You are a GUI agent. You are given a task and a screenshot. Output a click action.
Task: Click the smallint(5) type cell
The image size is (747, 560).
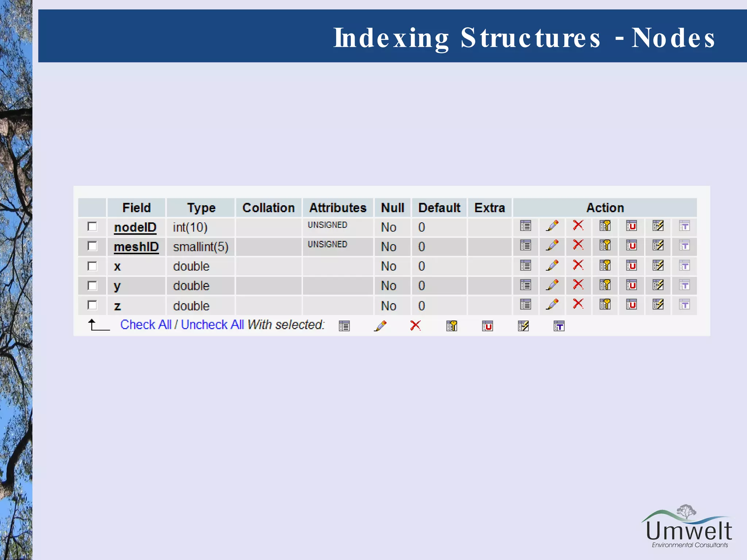[201, 247]
